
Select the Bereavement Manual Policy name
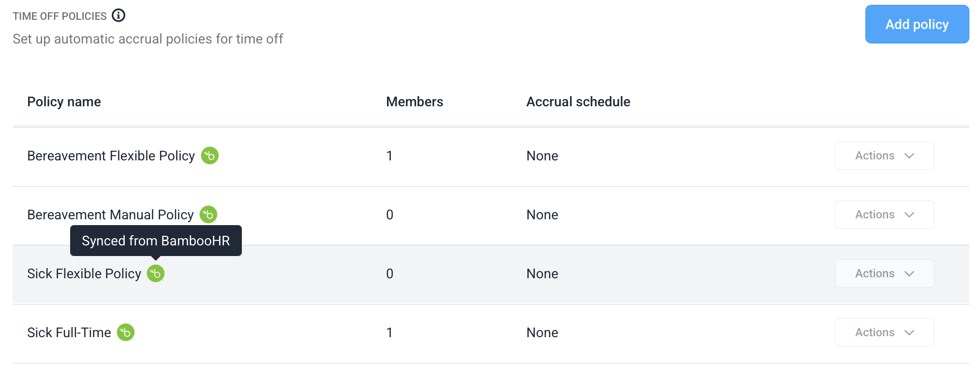click(x=110, y=214)
